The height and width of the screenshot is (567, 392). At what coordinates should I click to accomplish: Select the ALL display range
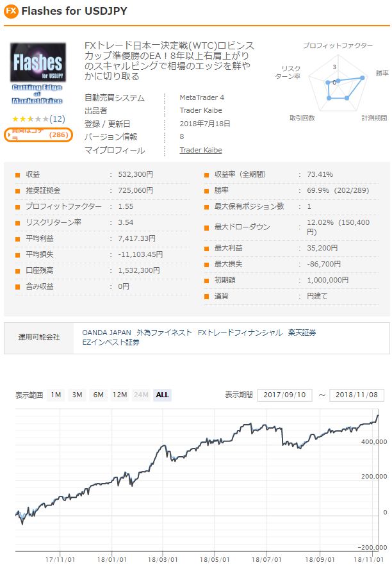tap(163, 395)
